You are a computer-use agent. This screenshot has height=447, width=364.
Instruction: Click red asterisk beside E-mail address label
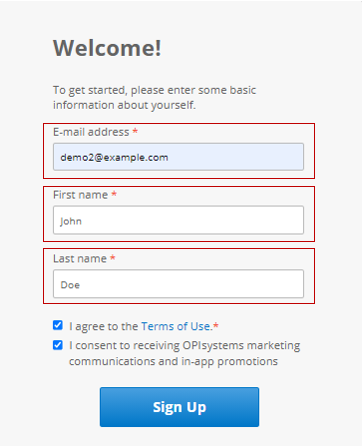point(135,130)
